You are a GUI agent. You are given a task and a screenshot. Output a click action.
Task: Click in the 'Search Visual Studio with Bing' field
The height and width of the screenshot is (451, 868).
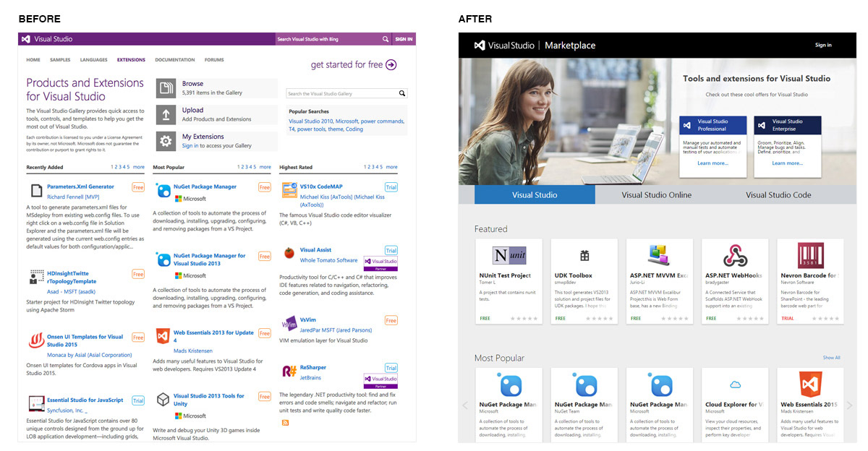pyautogui.click(x=333, y=39)
